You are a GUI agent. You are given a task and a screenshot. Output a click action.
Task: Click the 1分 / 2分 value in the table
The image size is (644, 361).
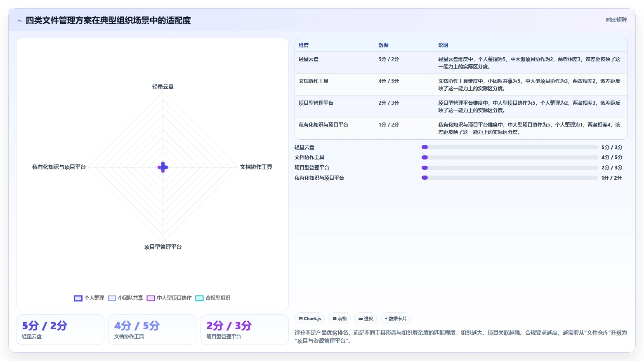pyautogui.click(x=389, y=125)
